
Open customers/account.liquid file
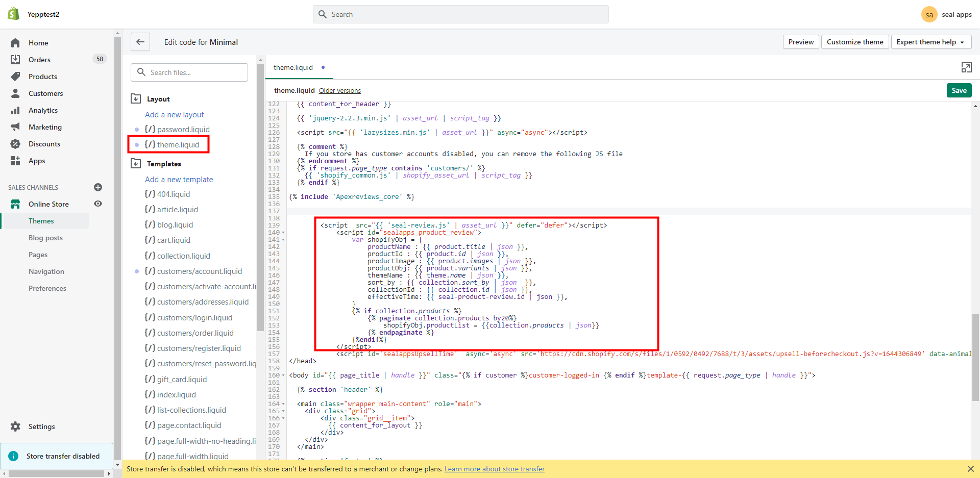tap(193, 271)
